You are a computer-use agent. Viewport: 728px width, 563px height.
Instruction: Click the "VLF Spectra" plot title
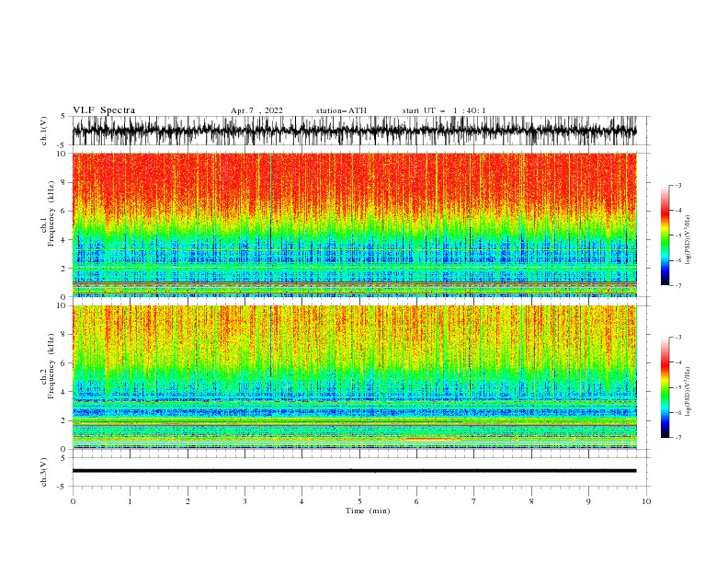(104, 110)
